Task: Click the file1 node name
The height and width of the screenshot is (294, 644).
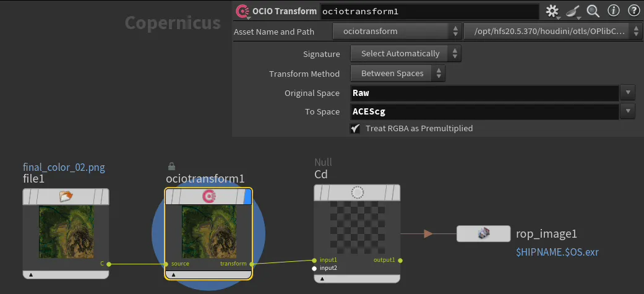Action: pyautogui.click(x=33, y=179)
